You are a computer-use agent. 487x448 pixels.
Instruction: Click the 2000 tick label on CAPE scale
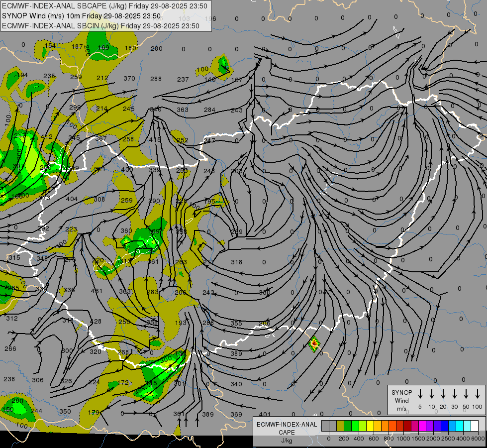[433, 439]
